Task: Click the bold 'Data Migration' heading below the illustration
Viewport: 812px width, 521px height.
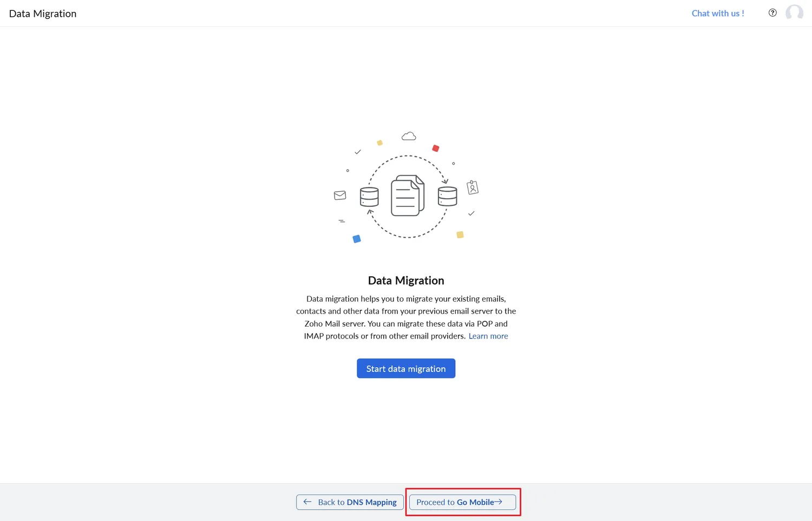Action: point(406,281)
